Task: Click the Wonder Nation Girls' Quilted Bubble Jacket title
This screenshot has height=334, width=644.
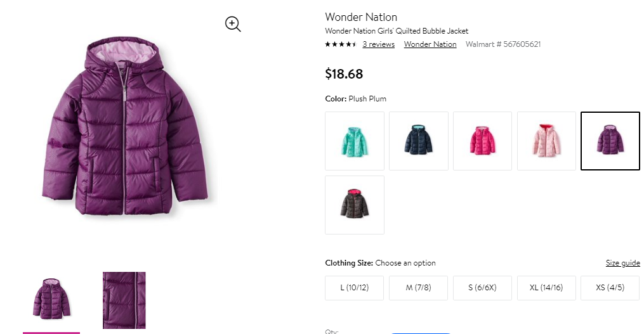Action: (397, 31)
